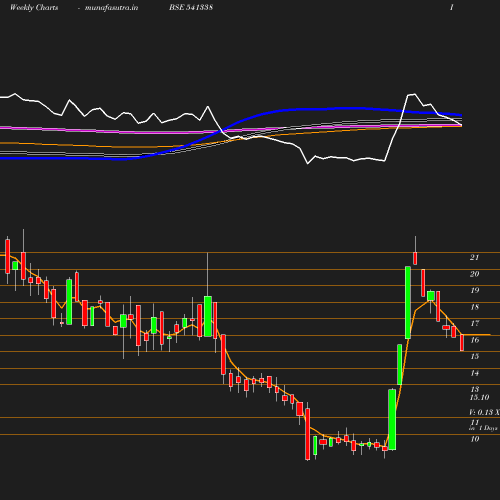This screenshot has width=500, height=500.
Task: Click the price axis label "10"
Action: (475, 439)
